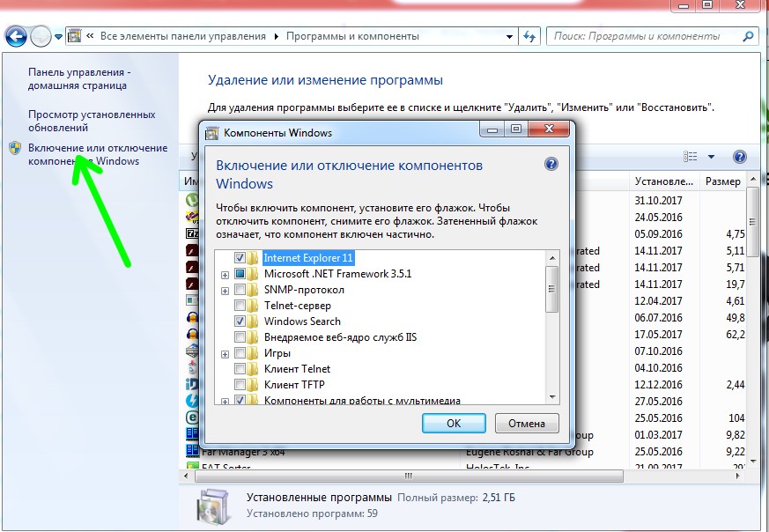This screenshot has height=532, width=769.
Task: Click the components list scroll down arrow
Action: point(551,397)
